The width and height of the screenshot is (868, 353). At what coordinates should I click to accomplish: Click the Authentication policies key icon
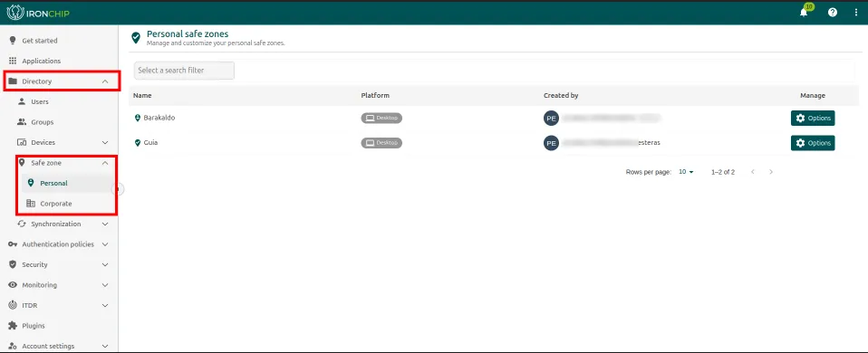click(13, 244)
